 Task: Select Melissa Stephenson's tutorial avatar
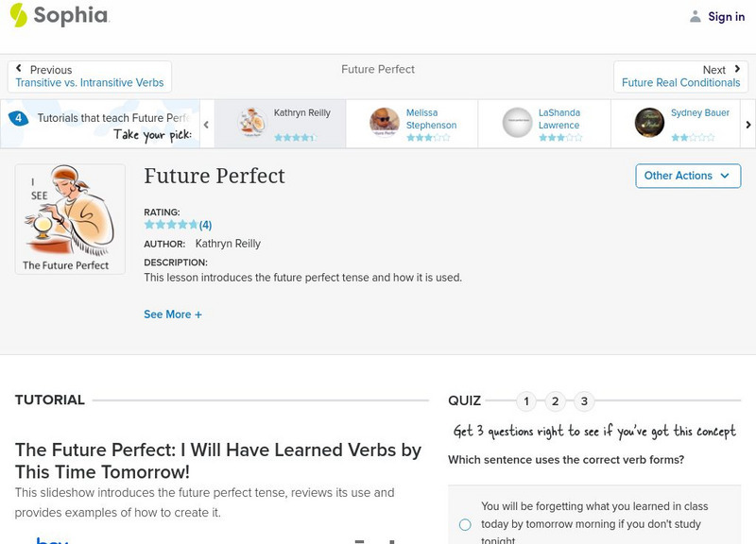click(385, 123)
